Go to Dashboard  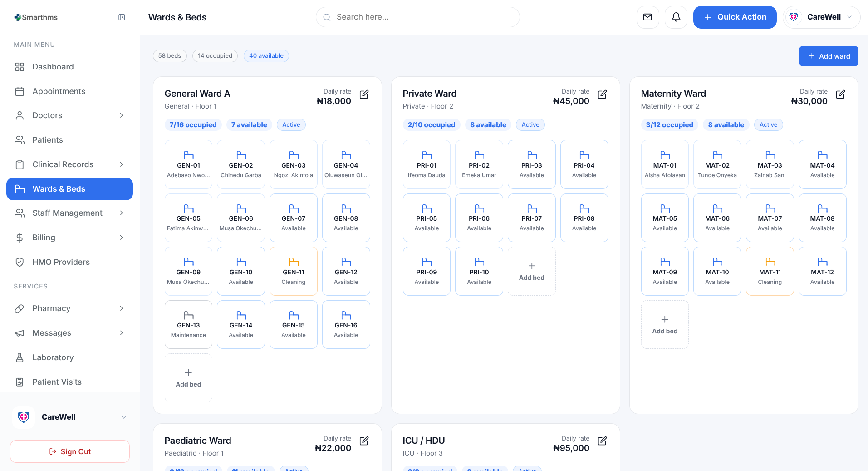tap(70, 67)
